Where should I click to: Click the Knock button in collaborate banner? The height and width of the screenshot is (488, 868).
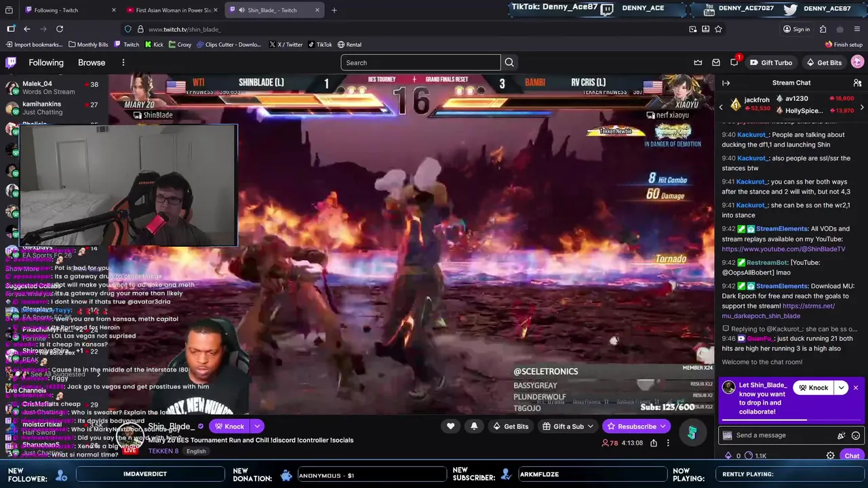[x=813, y=388]
